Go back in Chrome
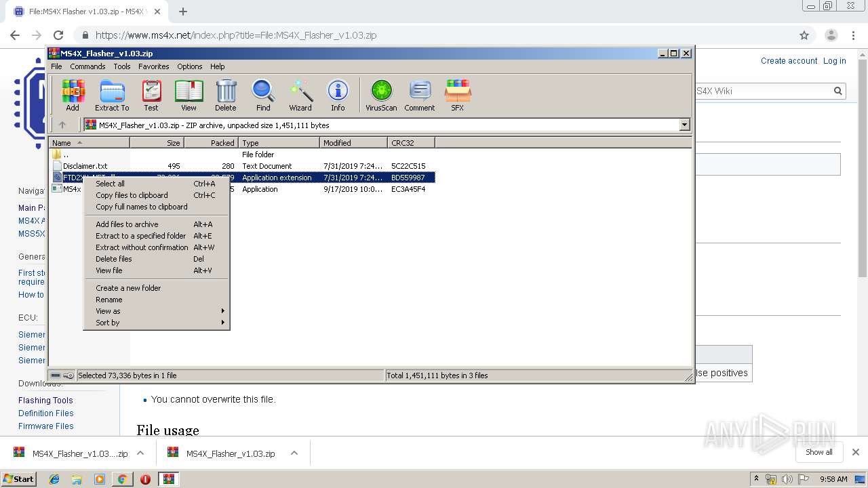868x488 pixels. (x=15, y=35)
